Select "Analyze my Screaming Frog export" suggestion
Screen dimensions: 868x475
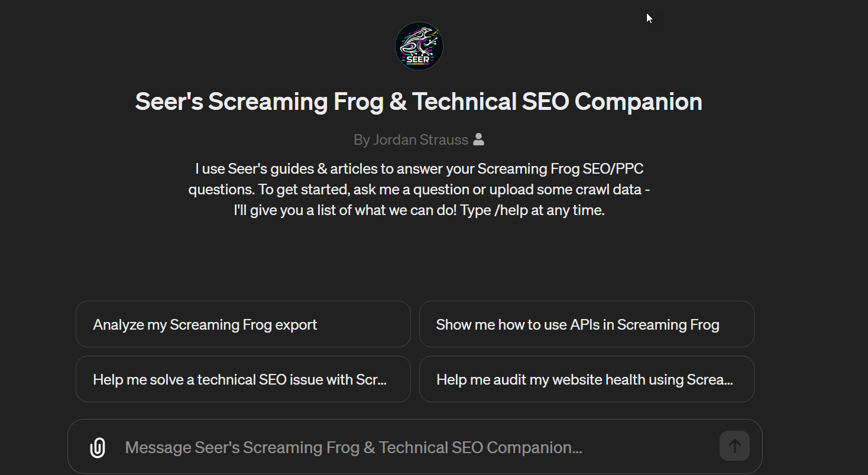coord(243,324)
